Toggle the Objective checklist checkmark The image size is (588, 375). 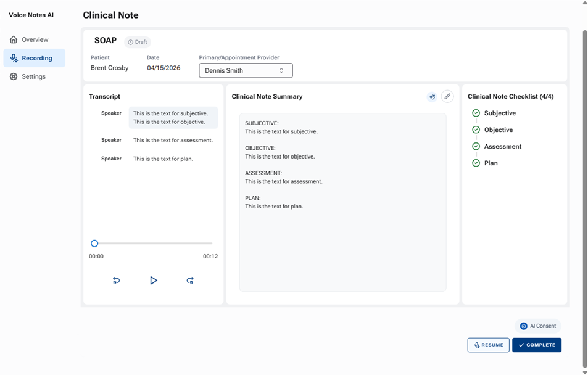[476, 130]
